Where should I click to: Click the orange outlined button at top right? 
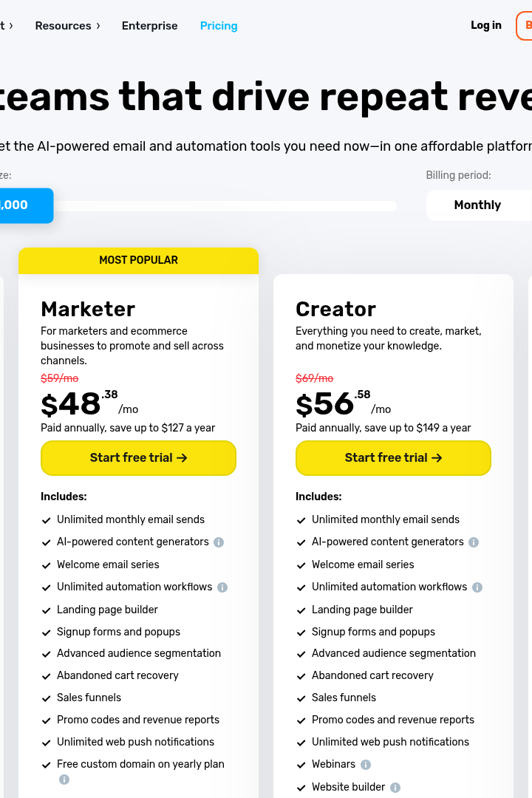point(525,25)
